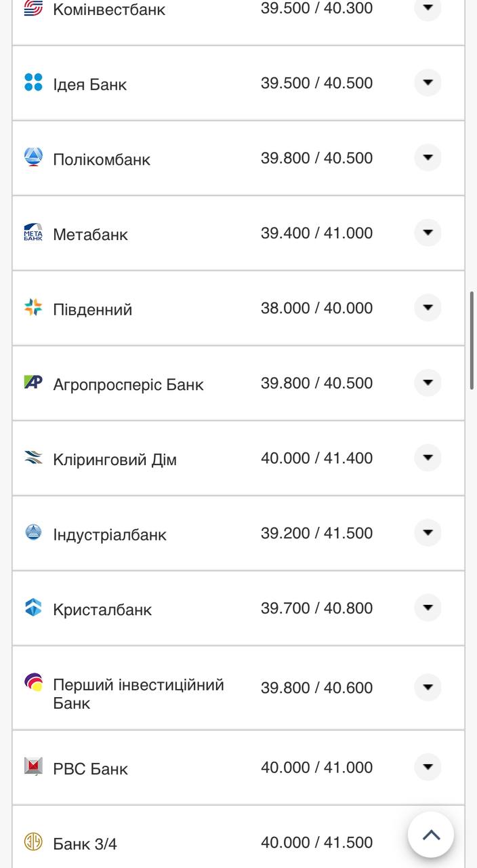
Task: Expand Перший інвестиційний Банк row
Action: pyautogui.click(x=428, y=687)
